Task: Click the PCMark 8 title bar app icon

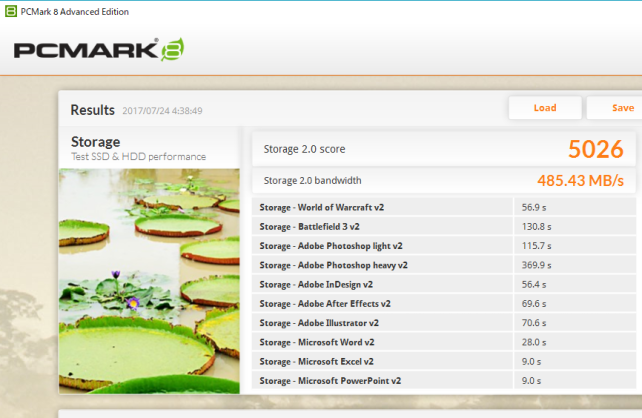Action: 11,11
